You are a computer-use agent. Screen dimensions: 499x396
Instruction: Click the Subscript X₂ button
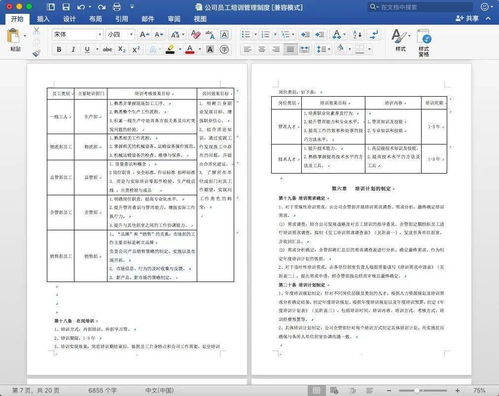122,49
